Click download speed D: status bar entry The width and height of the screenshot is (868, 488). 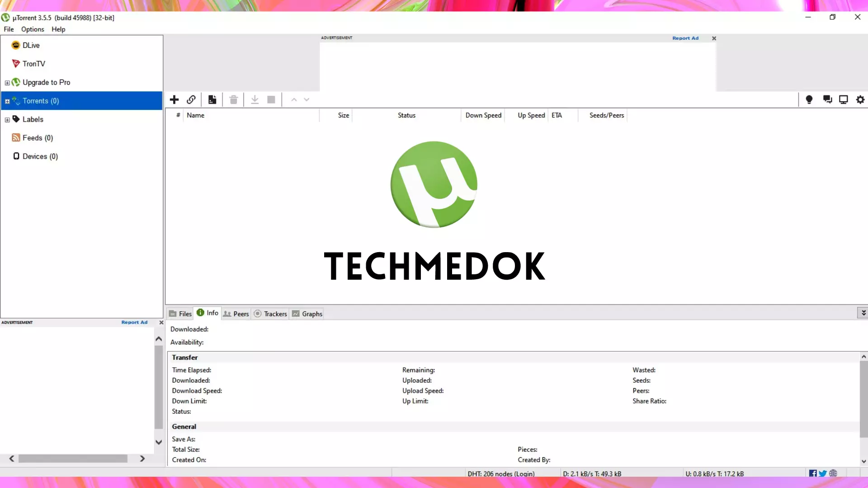coord(592,474)
